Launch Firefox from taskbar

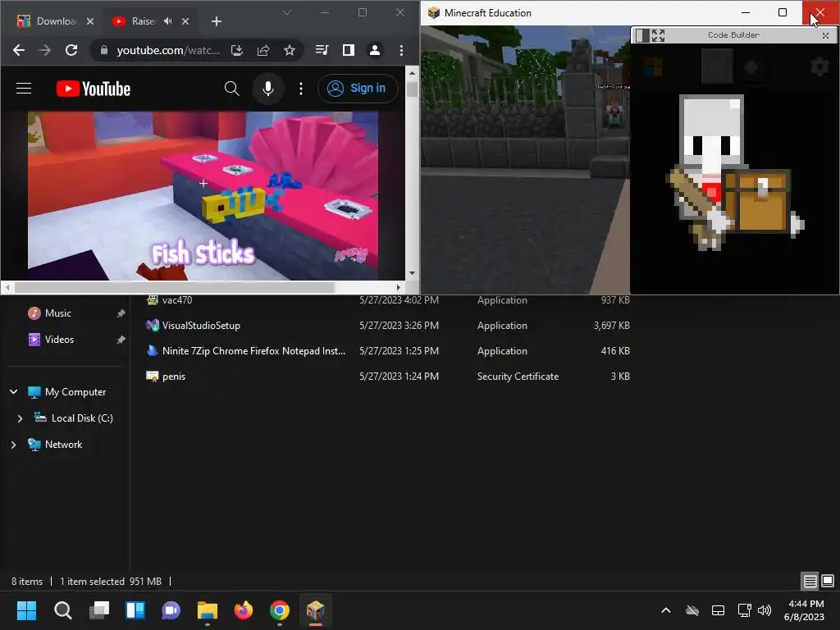(244, 610)
